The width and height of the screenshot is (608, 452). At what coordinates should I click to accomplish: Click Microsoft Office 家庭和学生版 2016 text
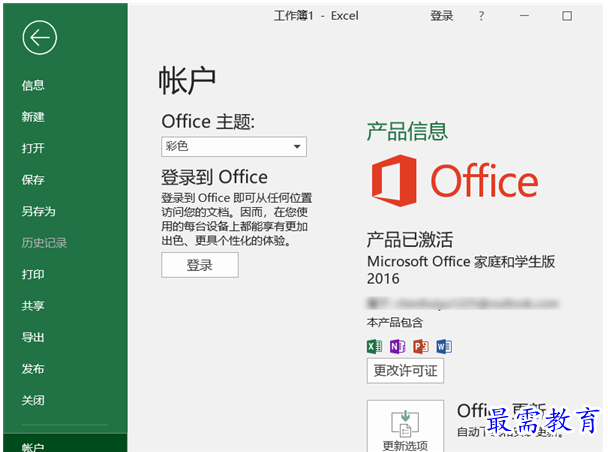[x=461, y=270]
